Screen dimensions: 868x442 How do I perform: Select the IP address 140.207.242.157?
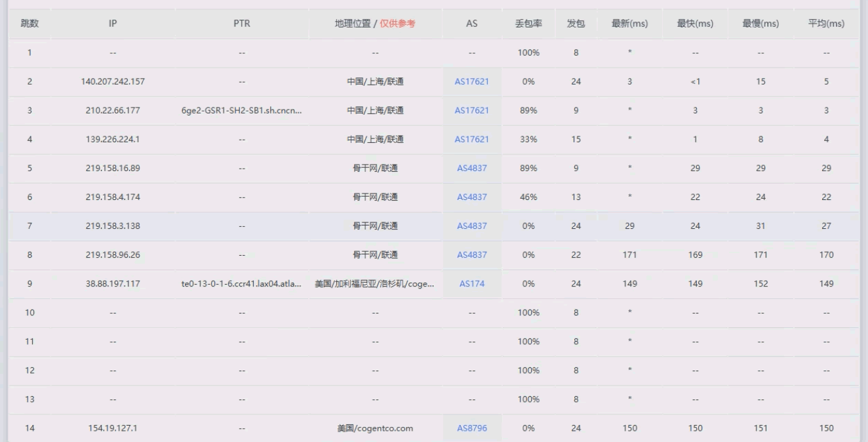[x=113, y=82]
